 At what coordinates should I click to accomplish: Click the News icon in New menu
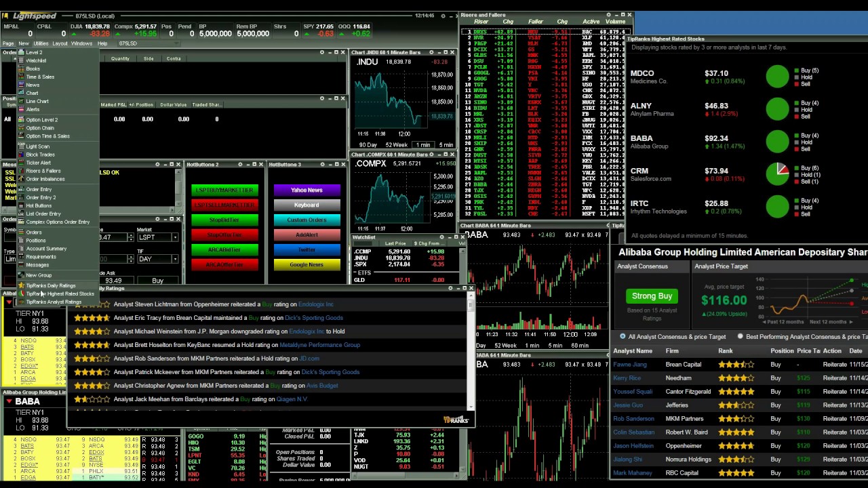(x=21, y=85)
